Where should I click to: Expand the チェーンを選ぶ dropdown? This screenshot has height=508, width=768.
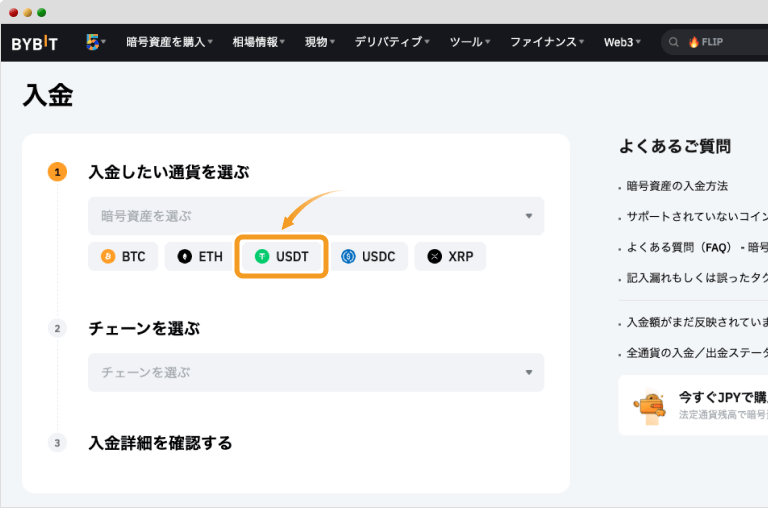tap(316, 372)
